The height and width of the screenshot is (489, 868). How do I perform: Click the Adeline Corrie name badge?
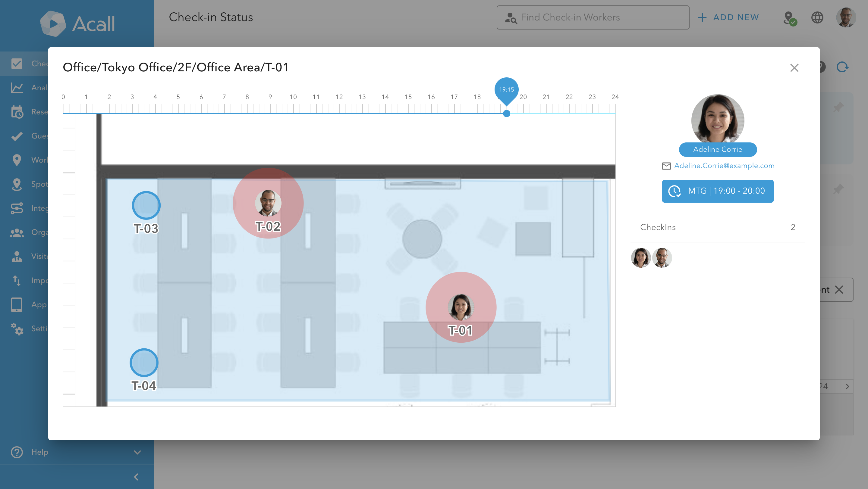(x=718, y=149)
